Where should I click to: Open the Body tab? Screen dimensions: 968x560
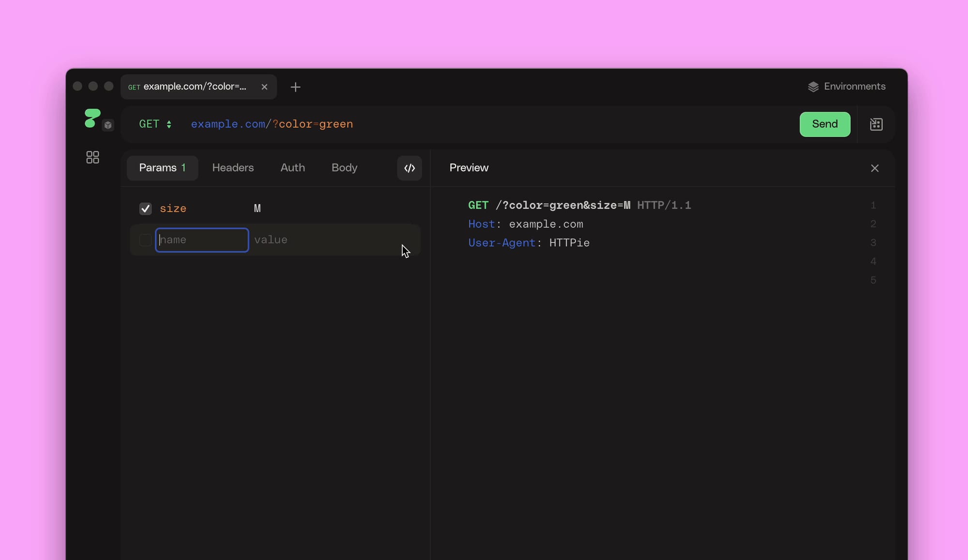(x=344, y=168)
